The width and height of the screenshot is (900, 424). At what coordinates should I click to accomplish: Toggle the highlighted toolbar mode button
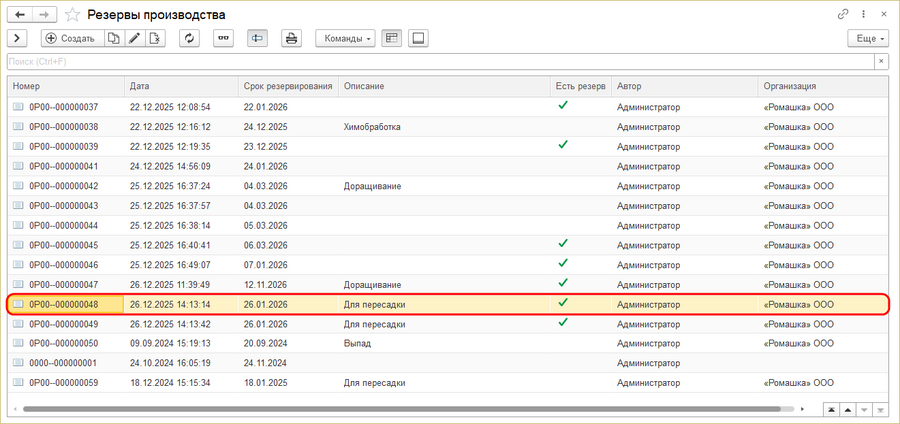tap(257, 38)
